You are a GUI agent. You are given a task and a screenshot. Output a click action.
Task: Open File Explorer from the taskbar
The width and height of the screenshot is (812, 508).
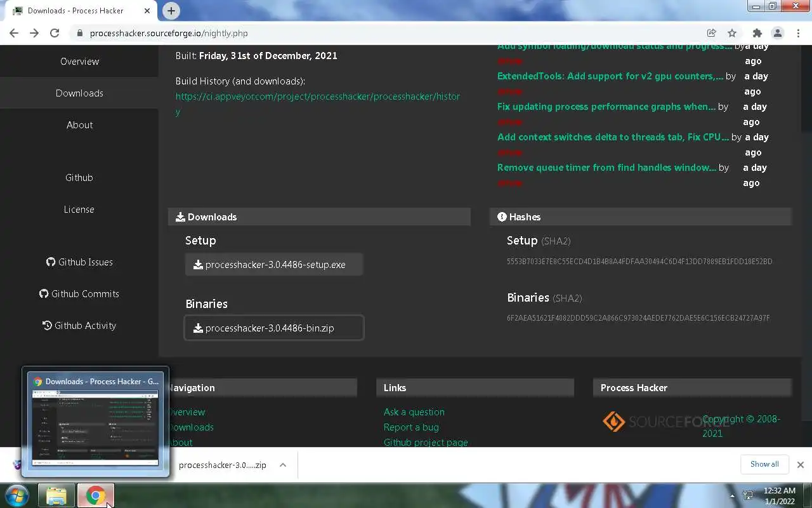[56, 496]
